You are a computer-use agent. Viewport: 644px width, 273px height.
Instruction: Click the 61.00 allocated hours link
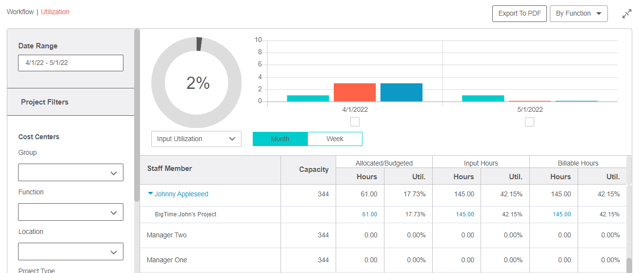pos(369,214)
